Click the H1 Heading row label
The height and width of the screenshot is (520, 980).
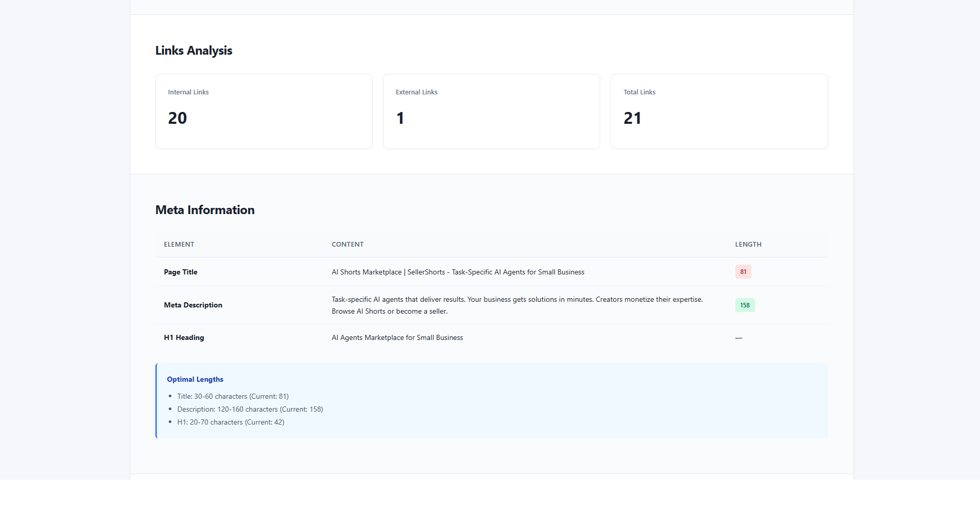pyautogui.click(x=184, y=338)
